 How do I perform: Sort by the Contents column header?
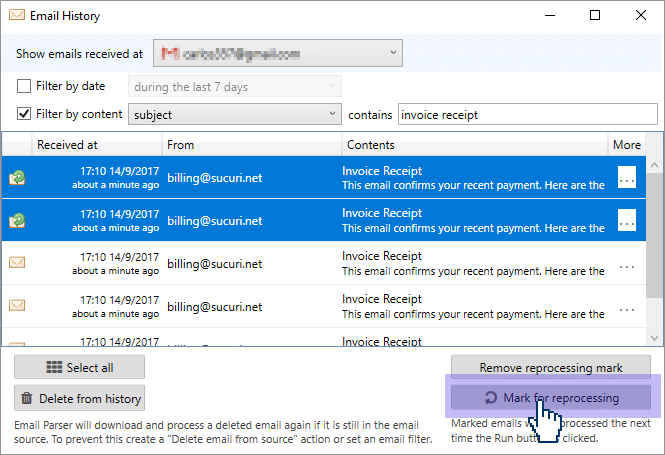(475, 145)
